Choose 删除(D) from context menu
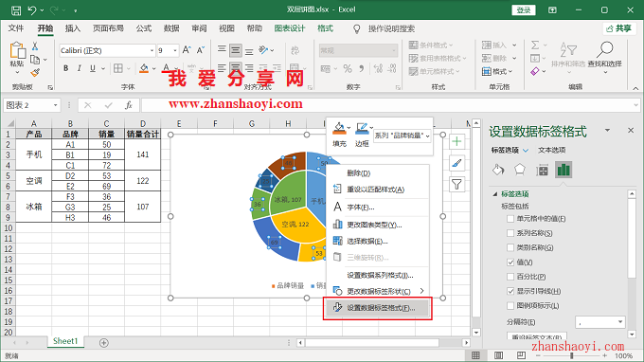644x362 pixels. tap(359, 173)
